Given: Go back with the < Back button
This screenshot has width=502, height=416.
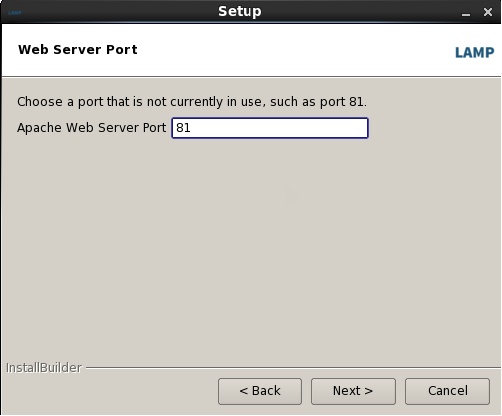Looking at the screenshot, I should [260, 391].
